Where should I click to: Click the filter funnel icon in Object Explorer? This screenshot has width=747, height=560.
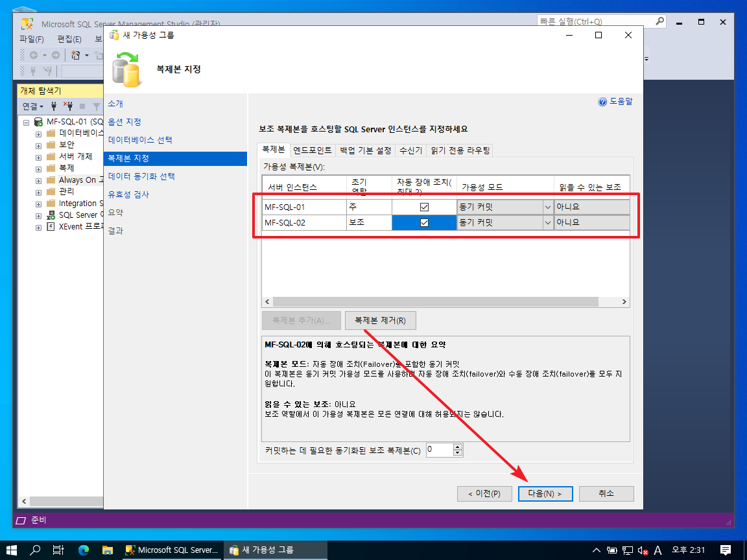coord(97,106)
